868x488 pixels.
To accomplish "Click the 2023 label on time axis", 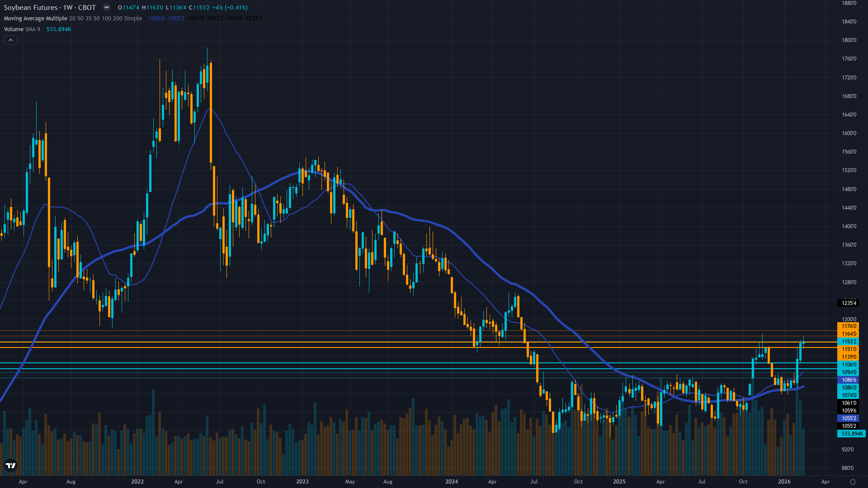I will [302, 482].
